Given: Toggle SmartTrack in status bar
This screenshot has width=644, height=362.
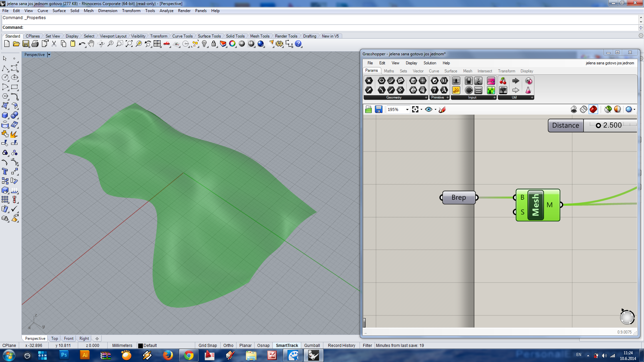Looking at the screenshot, I should pyautogui.click(x=287, y=346).
